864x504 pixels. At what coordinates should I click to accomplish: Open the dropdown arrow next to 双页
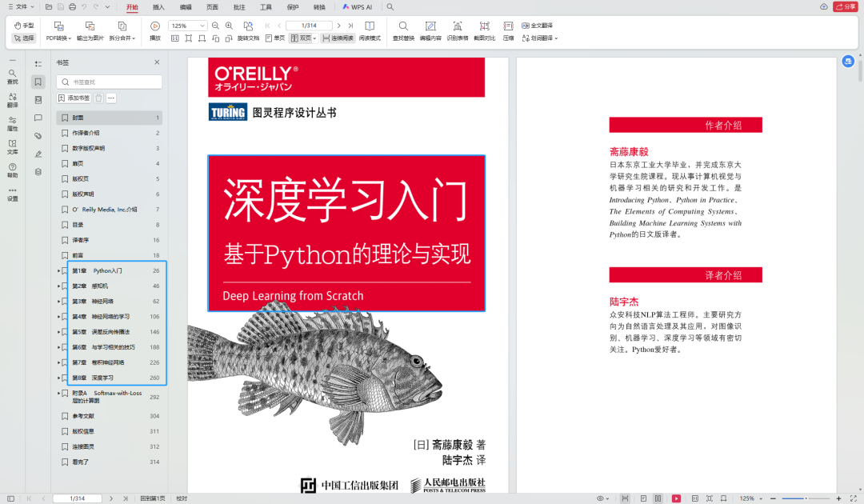[x=314, y=38]
